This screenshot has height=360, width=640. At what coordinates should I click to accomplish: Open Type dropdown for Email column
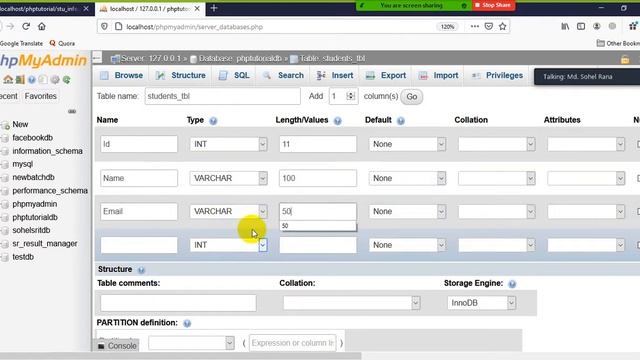point(228,211)
